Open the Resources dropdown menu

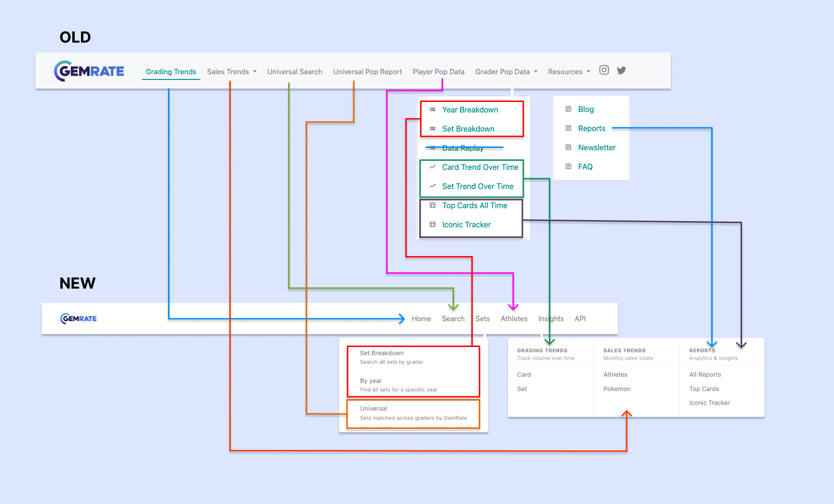point(569,72)
